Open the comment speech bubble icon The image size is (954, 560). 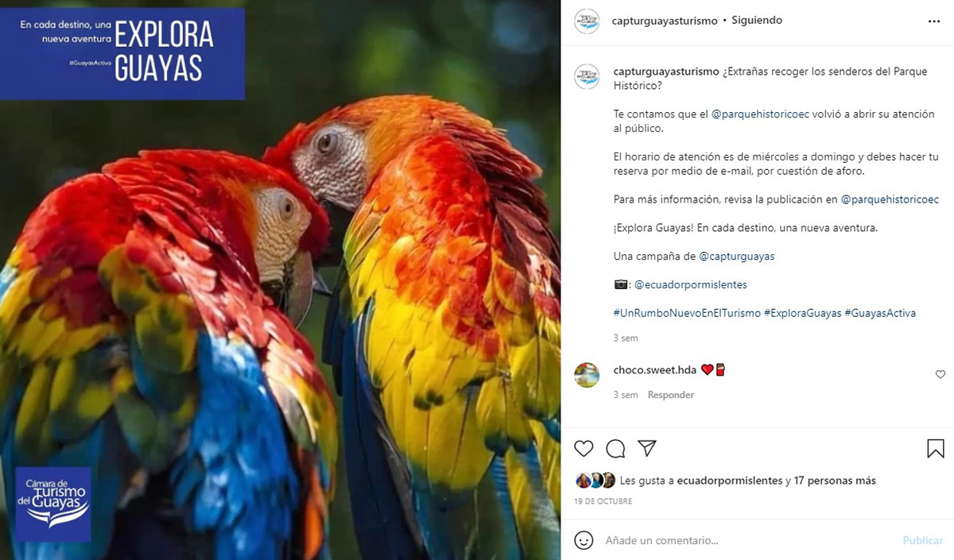point(615,449)
